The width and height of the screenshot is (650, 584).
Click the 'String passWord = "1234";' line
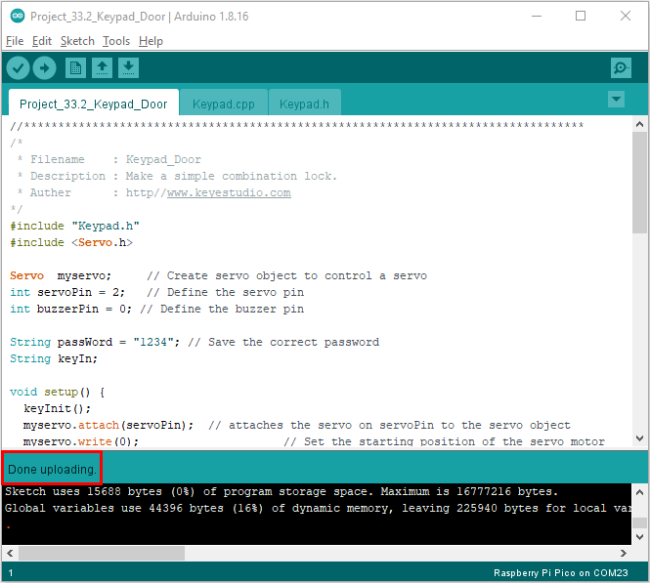(x=95, y=342)
